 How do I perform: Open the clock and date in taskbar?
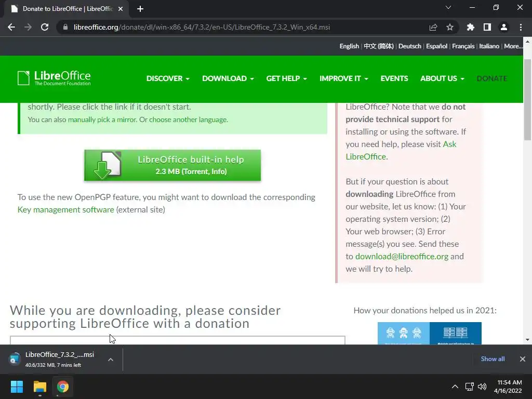(x=508, y=387)
